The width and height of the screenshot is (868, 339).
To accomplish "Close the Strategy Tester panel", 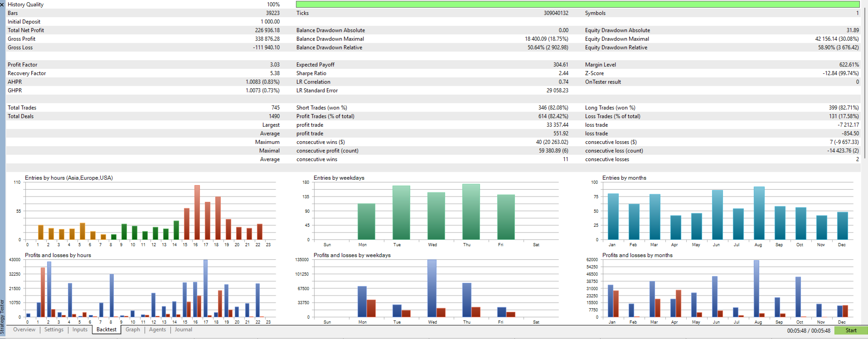I will pos(2,5).
